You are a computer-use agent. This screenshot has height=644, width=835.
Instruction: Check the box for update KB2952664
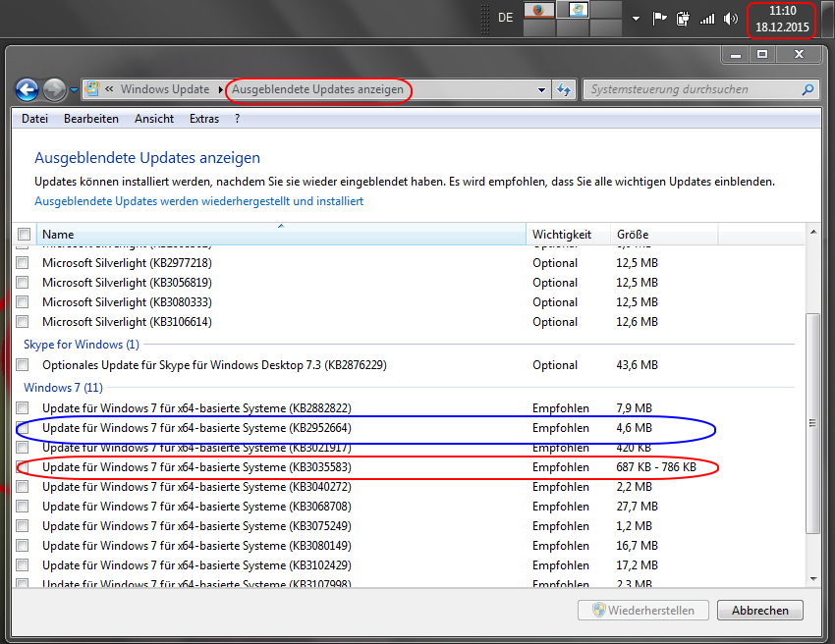point(23,428)
